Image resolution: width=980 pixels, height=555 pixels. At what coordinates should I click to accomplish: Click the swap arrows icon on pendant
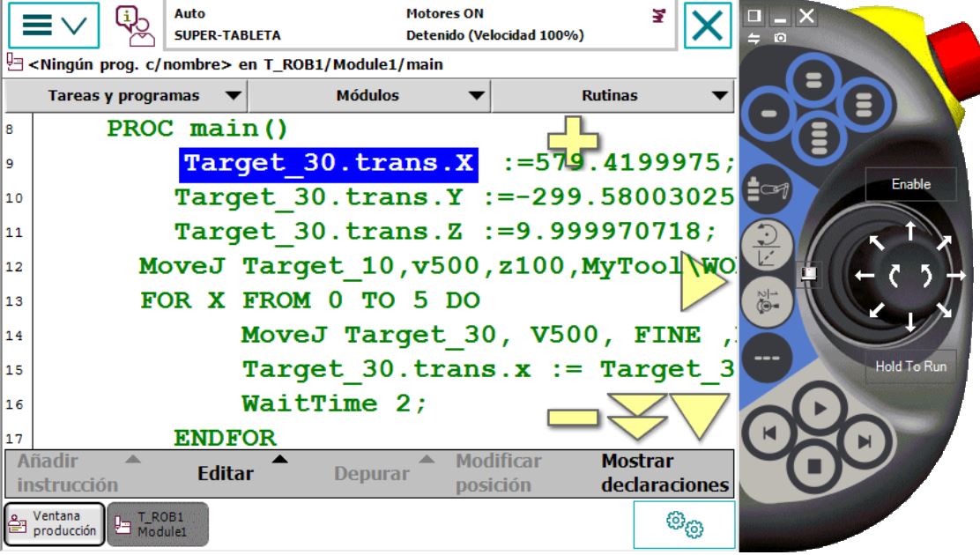[754, 38]
